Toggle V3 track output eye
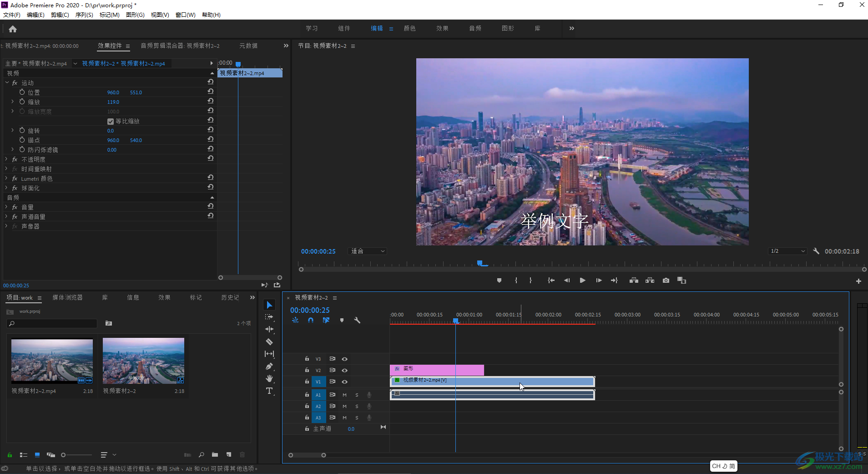Viewport: 868px width, 474px height. click(x=344, y=359)
